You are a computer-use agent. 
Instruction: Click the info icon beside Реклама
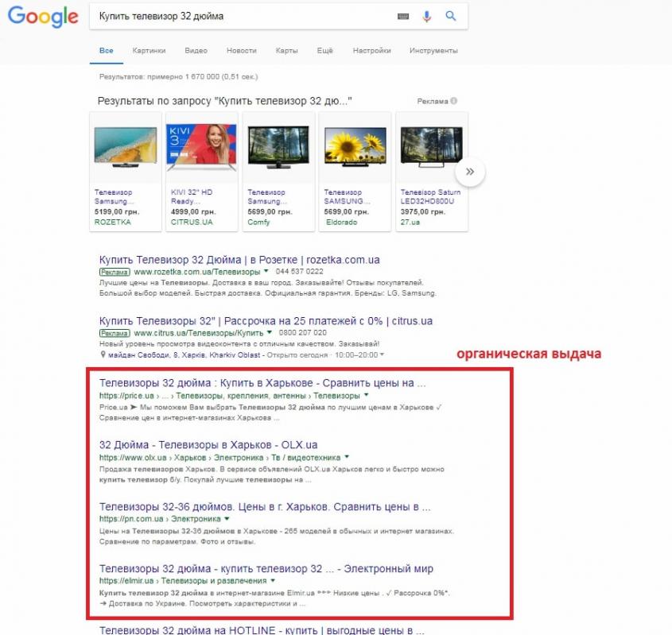click(453, 102)
